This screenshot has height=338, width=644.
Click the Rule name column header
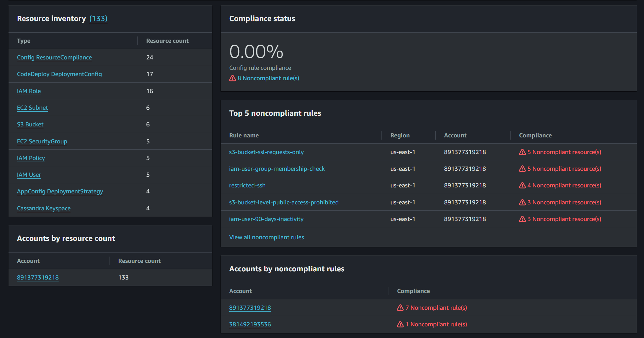[244, 136]
